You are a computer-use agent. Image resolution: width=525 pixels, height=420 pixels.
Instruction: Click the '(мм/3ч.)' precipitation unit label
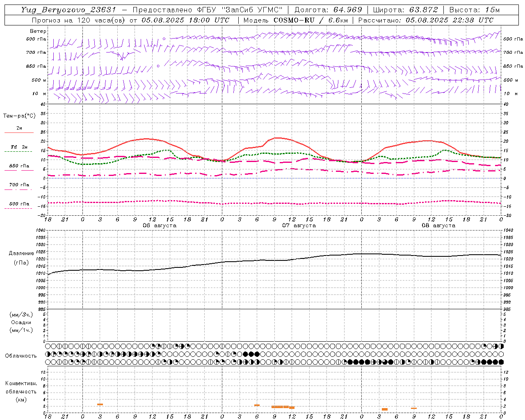click(x=21, y=315)
